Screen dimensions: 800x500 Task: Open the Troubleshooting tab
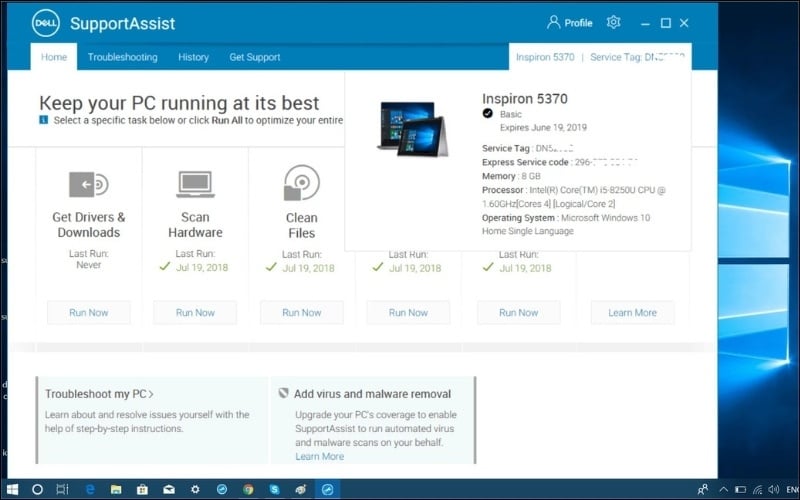pos(122,57)
